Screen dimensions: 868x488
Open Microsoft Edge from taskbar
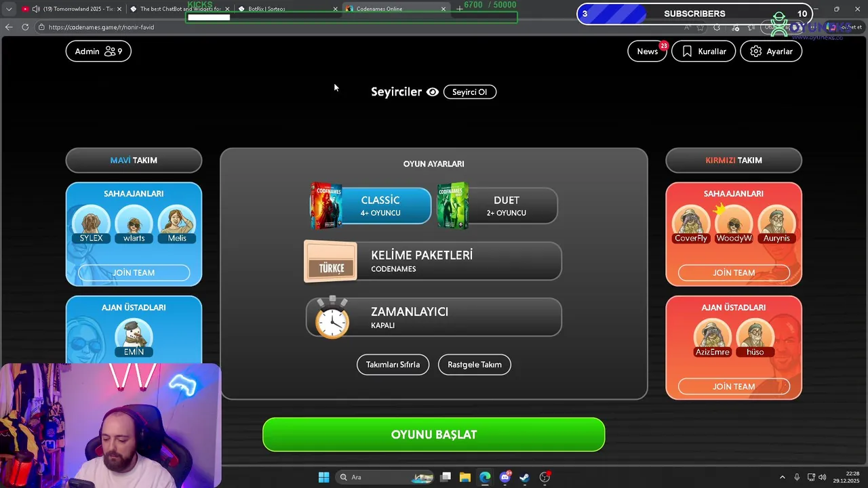(485, 477)
